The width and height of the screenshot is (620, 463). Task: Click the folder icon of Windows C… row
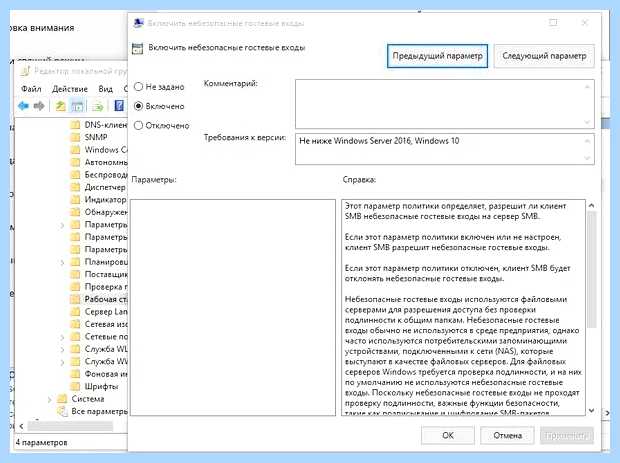pos(75,150)
